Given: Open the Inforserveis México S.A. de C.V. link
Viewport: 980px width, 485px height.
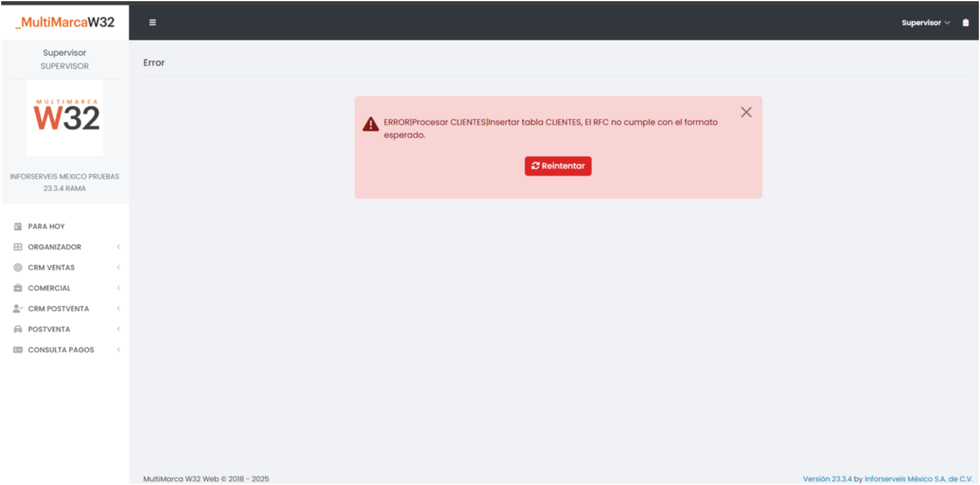Looking at the screenshot, I should click(918, 479).
